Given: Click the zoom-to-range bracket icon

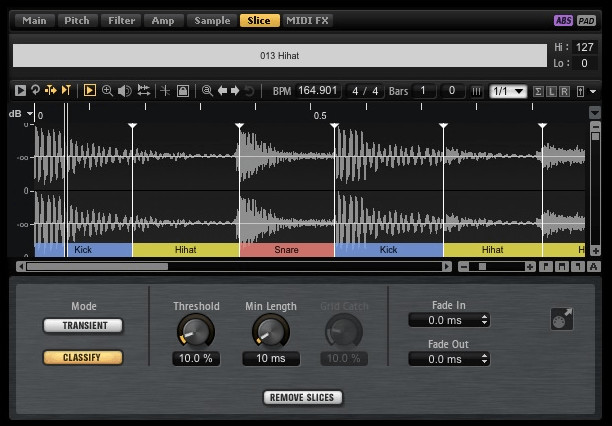Looking at the screenshot, I should (x=562, y=267).
